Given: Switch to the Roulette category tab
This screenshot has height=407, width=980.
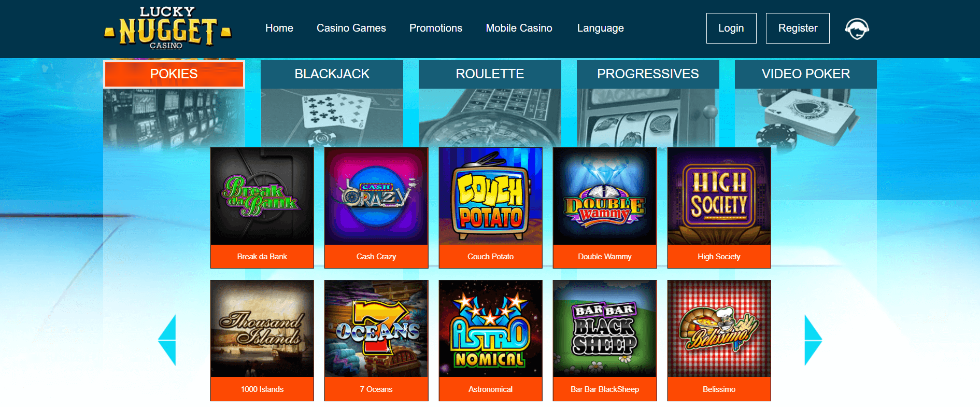Looking at the screenshot, I should click(x=490, y=74).
